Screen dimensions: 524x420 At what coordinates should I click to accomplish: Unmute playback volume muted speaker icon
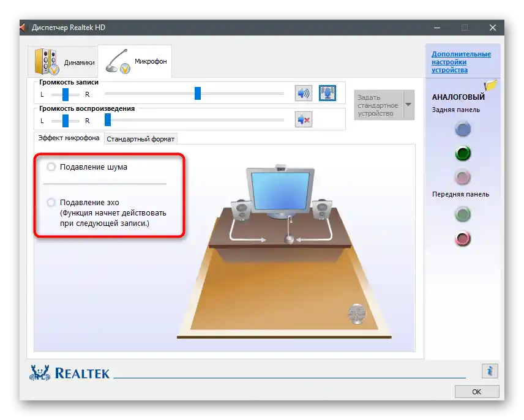304,119
